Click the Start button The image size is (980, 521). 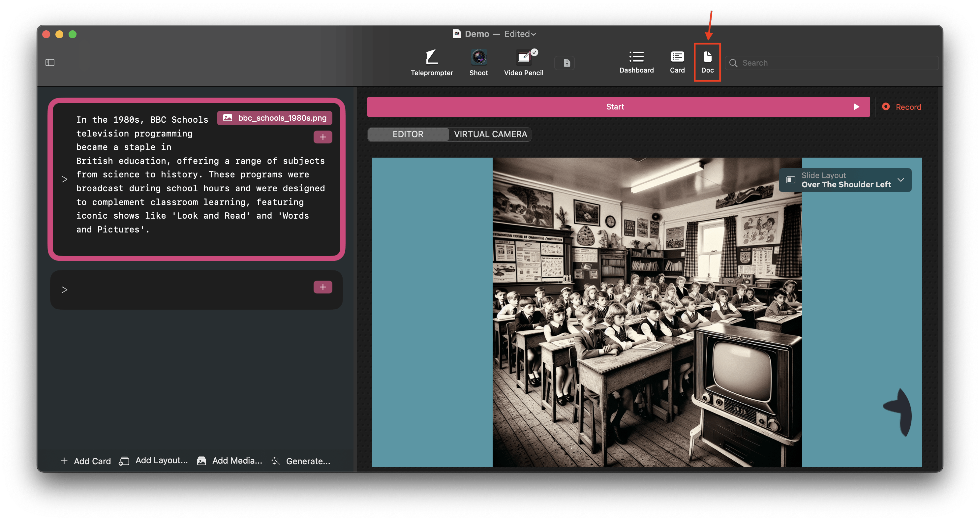tap(614, 107)
